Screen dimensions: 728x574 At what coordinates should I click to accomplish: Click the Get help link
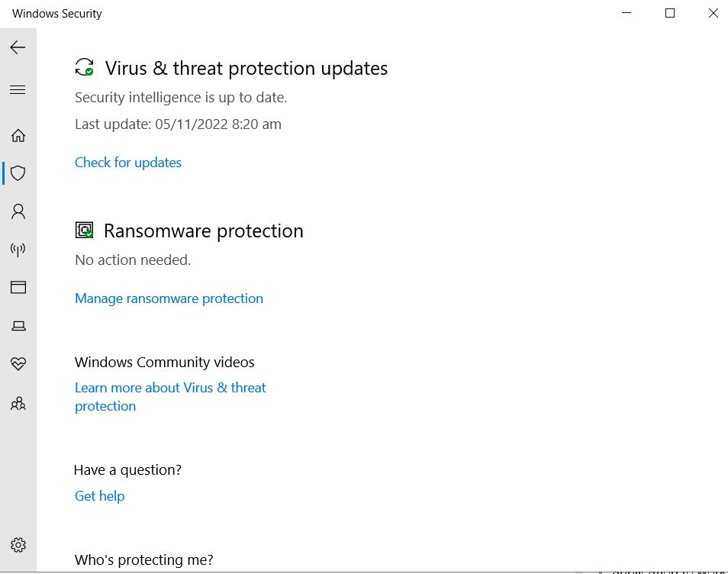[x=99, y=496]
